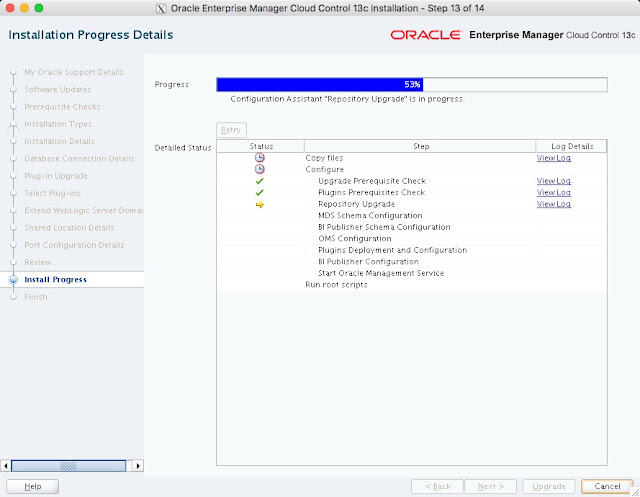The image size is (640, 497).
Task: Click the Repository Upgrade in-progress status message
Action: (347, 99)
